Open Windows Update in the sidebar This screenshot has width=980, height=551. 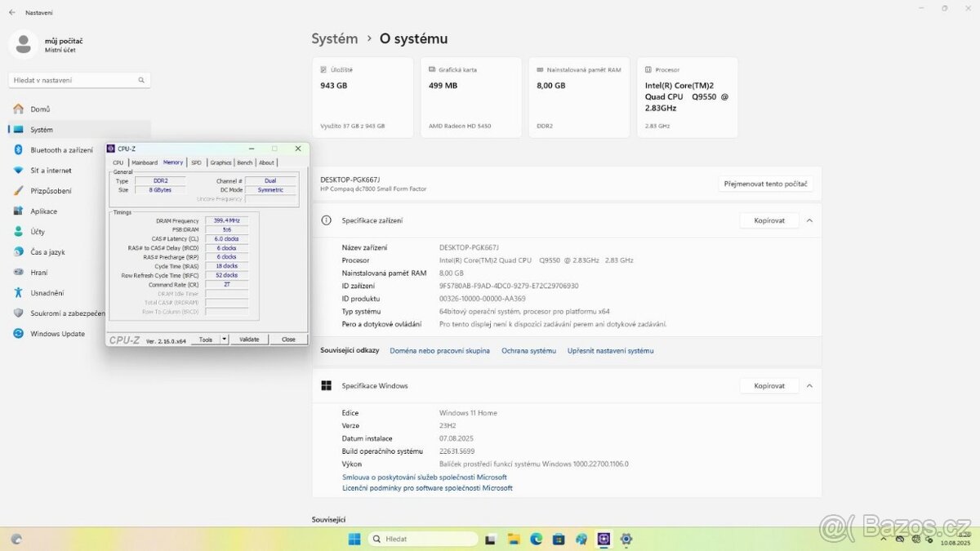coord(57,334)
